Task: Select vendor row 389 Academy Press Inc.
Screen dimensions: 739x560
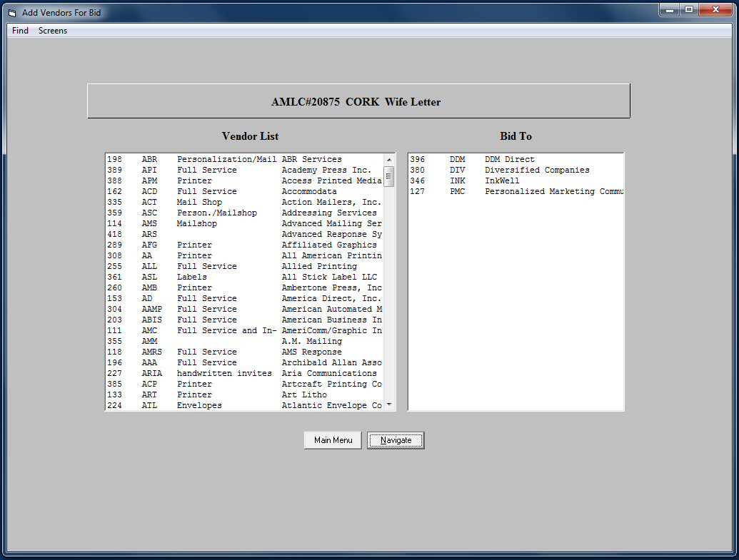Action: pyautogui.click(x=245, y=170)
